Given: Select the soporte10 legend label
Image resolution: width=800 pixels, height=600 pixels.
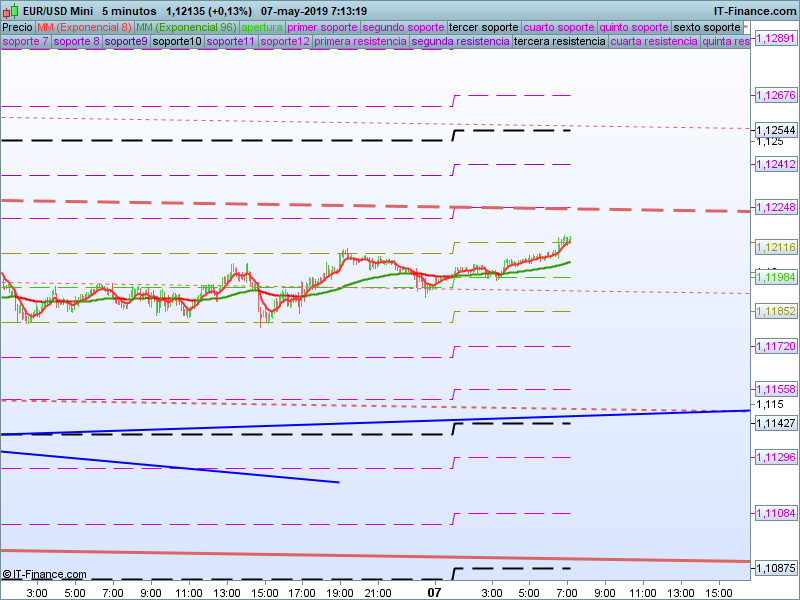Looking at the screenshot, I should click(x=177, y=42).
